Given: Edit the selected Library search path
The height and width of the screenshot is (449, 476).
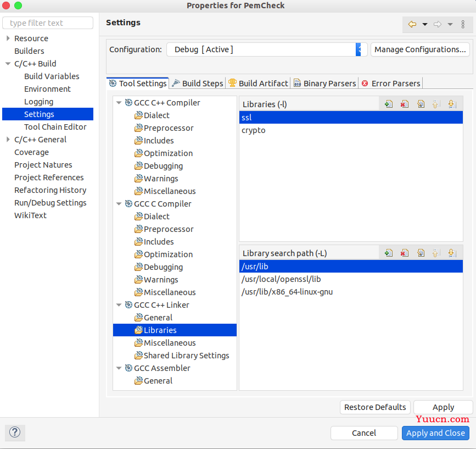Looking at the screenshot, I should click(421, 253).
